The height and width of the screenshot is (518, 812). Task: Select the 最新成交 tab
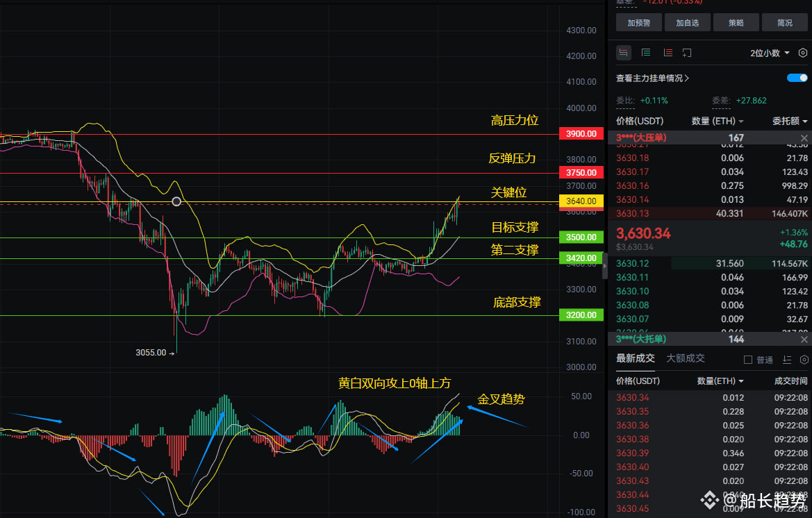[x=636, y=358]
